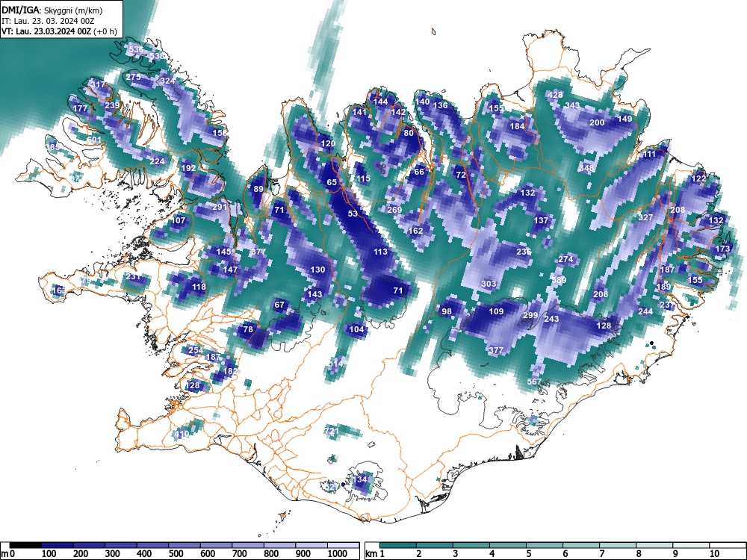Select the map value 134

[360, 479]
